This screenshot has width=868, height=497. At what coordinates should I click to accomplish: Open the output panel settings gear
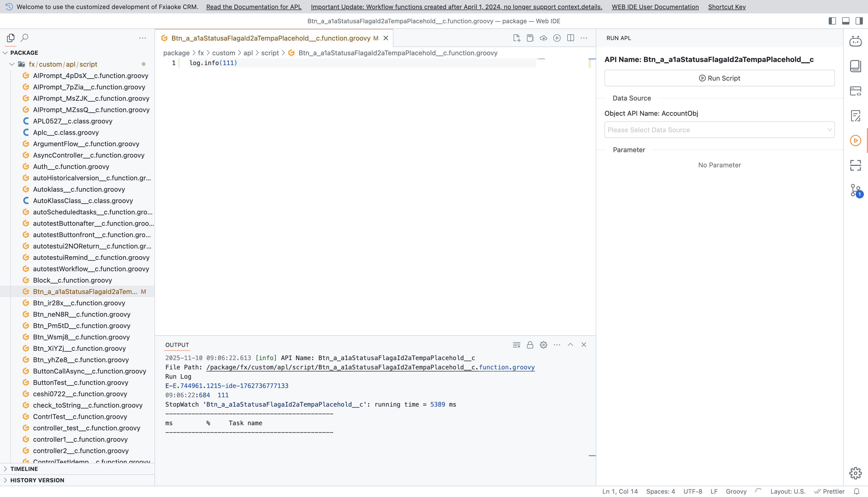coord(543,345)
